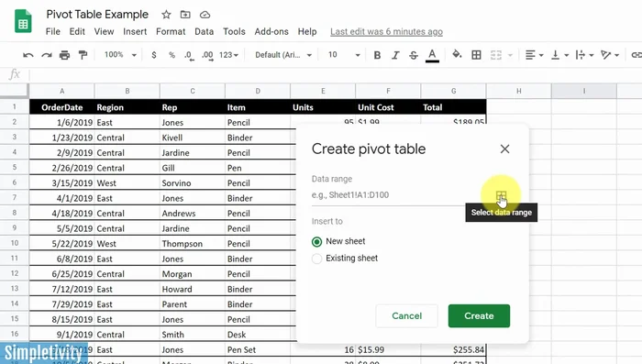
Task: Open the borders tool
Action: 476,55
